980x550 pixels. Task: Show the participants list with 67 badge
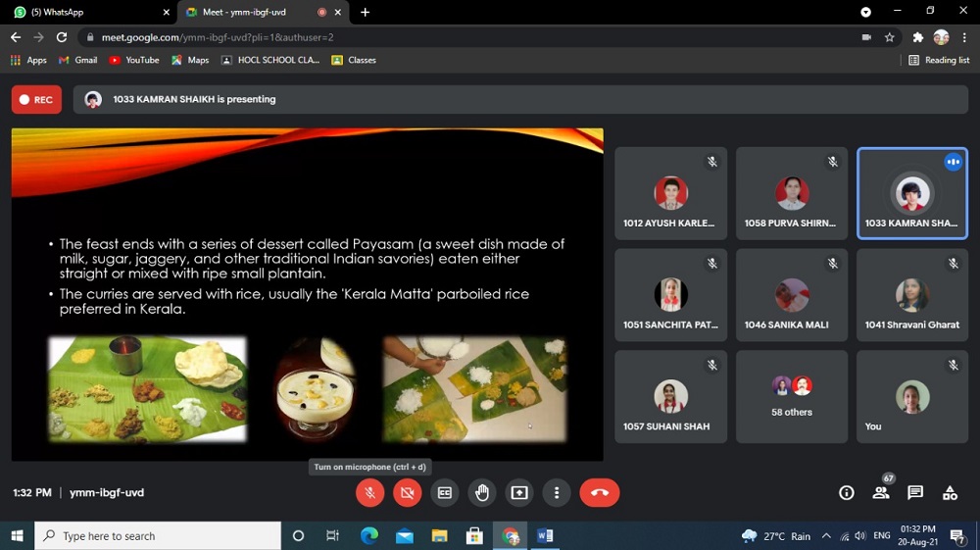tap(881, 492)
